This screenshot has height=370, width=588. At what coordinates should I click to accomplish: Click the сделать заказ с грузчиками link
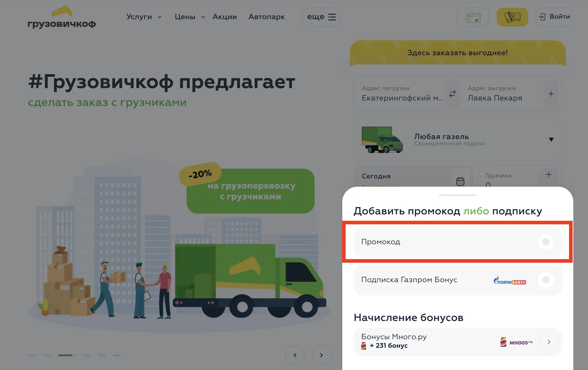(x=107, y=102)
